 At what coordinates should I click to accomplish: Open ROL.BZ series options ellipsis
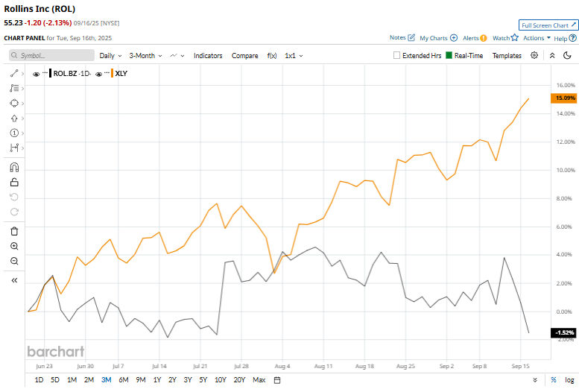pyautogui.click(x=45, y=72)
